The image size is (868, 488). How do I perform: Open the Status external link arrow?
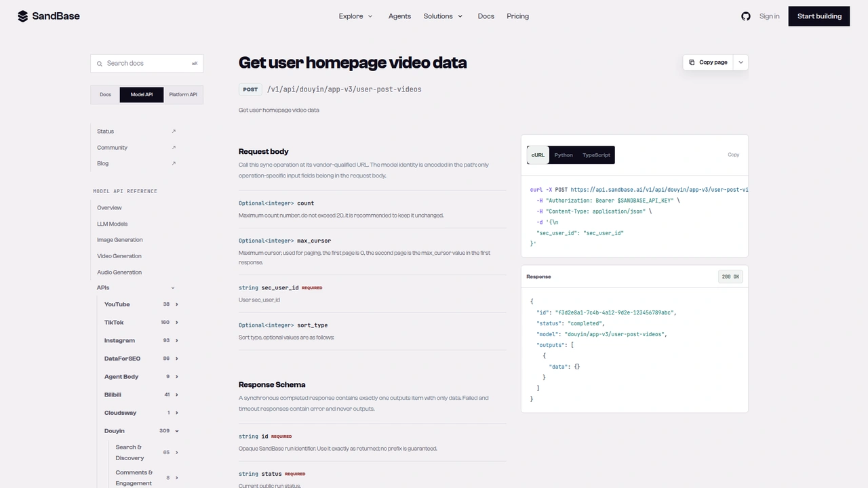[174, 131]
